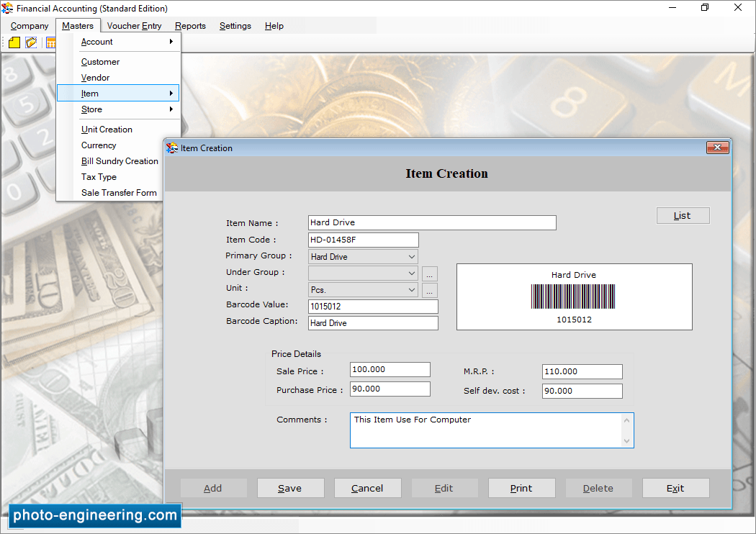Open the Primary Group dropdown
The height and width of the screenshot is (534, 756).
[x=363, y=257]
